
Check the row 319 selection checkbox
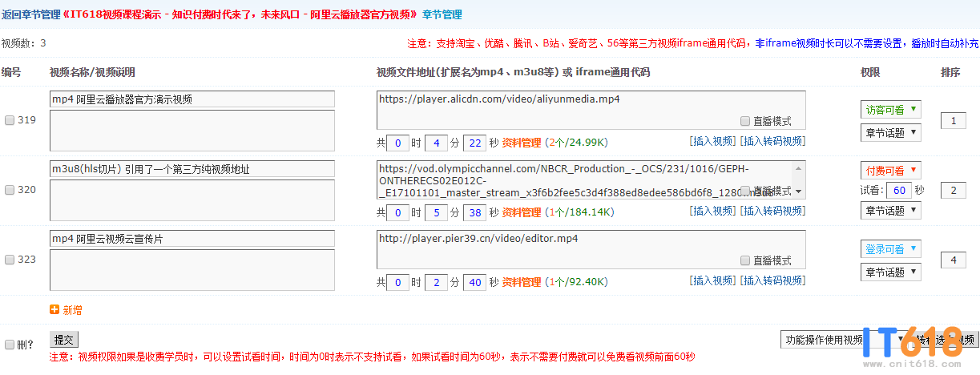click(x=10, y=121)
